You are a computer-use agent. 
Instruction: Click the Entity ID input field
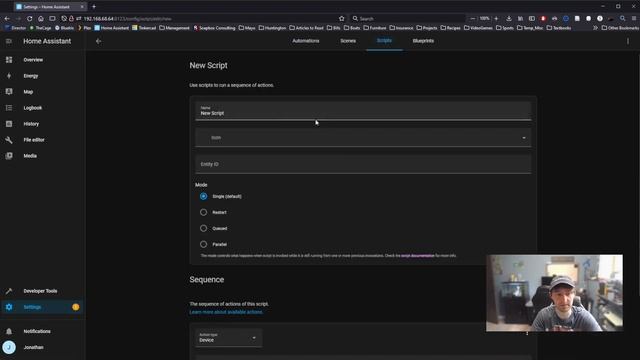tap(363, 164)
